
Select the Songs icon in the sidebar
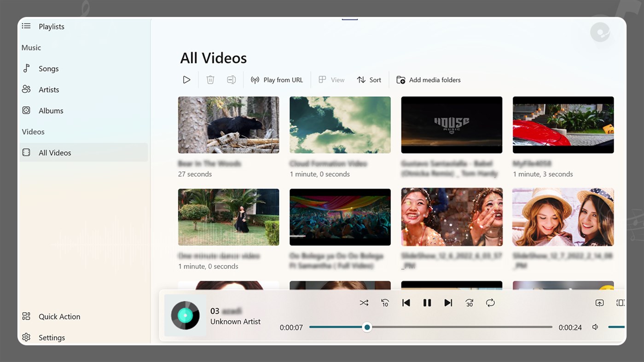tap(27, 68)
